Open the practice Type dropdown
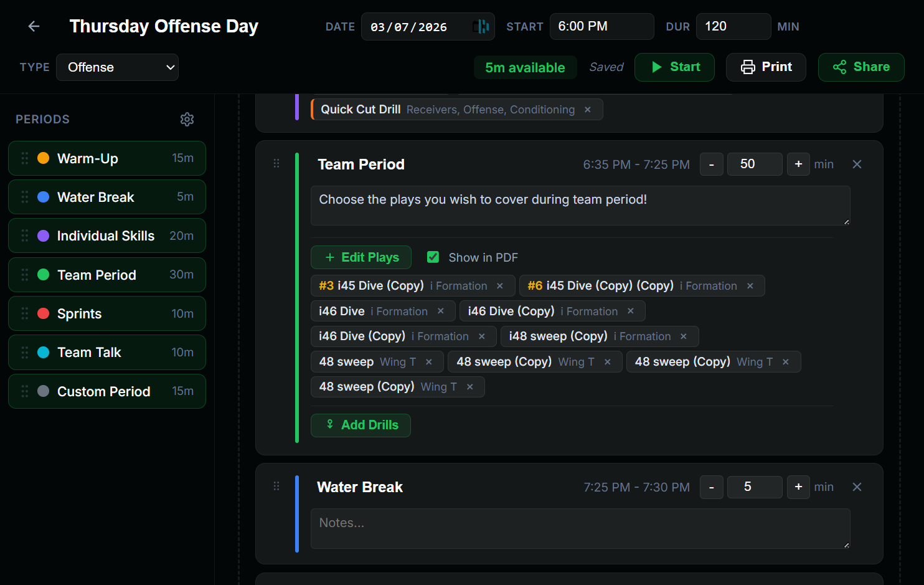Image resolution: width=924 pixels, height=585 pixels. (x=117, y=67)
